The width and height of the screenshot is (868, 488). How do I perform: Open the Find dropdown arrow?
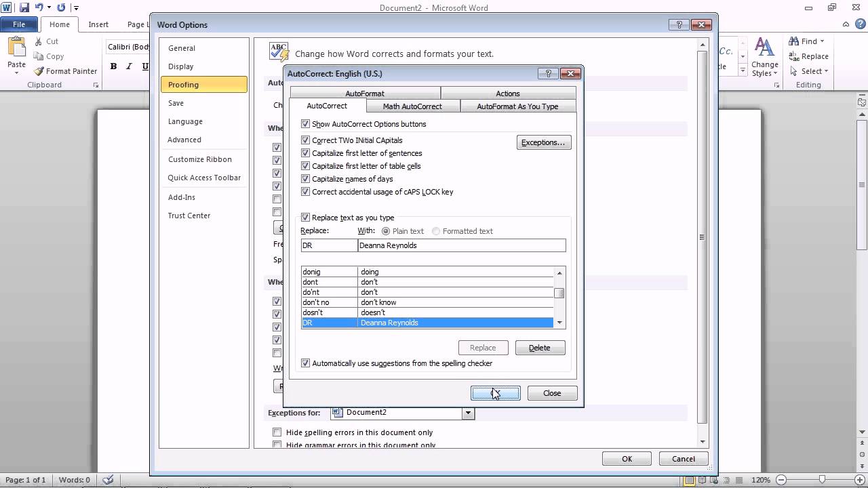(x=822, y=41)
